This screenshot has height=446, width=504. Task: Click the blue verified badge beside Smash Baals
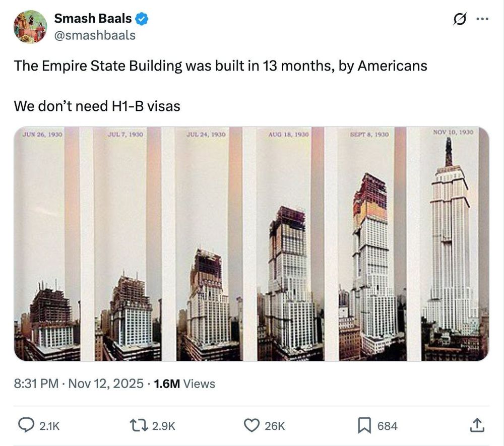tap(142, 18)
